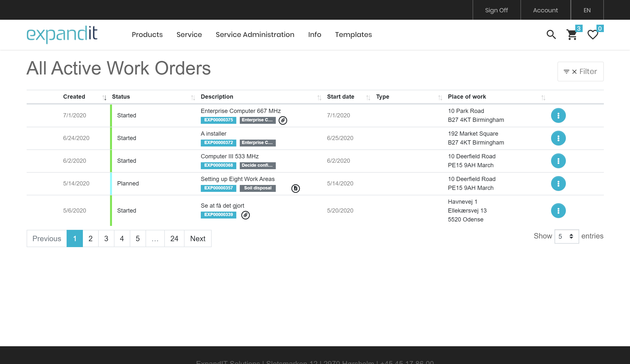
Task: Click the PDF document icon for EXP00000357
Action: 296,188
